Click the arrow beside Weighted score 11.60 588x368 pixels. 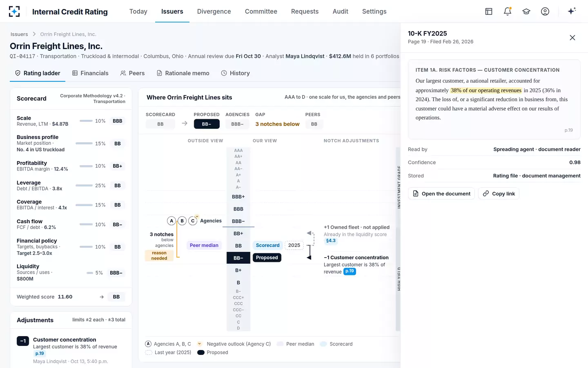point(102,297)
